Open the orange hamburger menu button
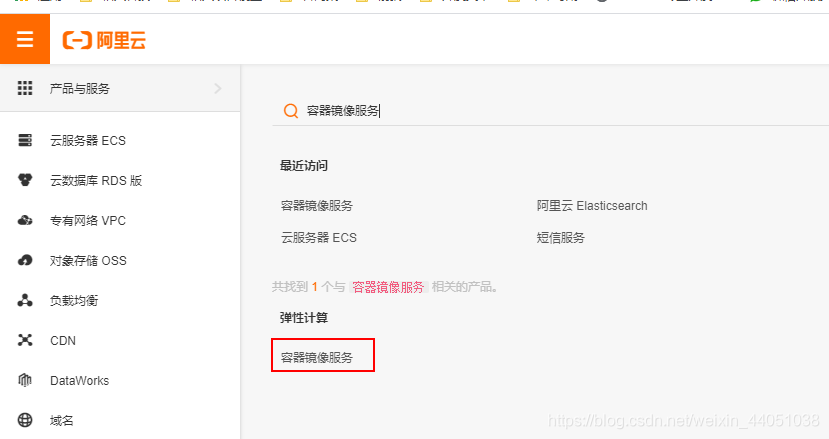 click(25, 39)
